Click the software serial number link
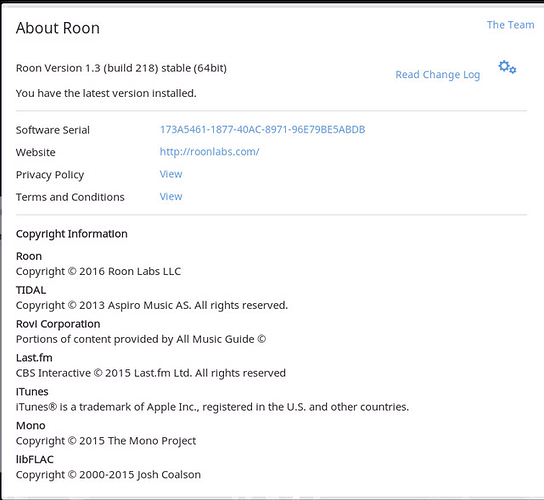 (x=262, y=129)
